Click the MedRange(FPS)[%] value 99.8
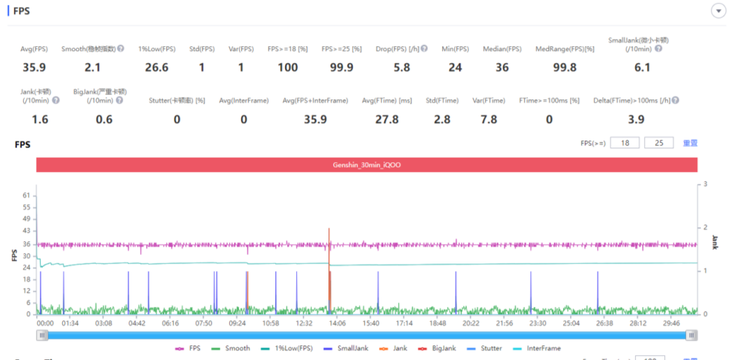The width and height of the screenshot is (730, 360). point(565,68)
